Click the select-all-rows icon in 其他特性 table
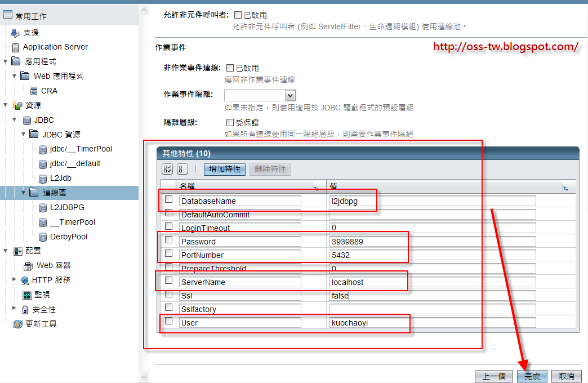588x383 pixels. click(166, 168)
